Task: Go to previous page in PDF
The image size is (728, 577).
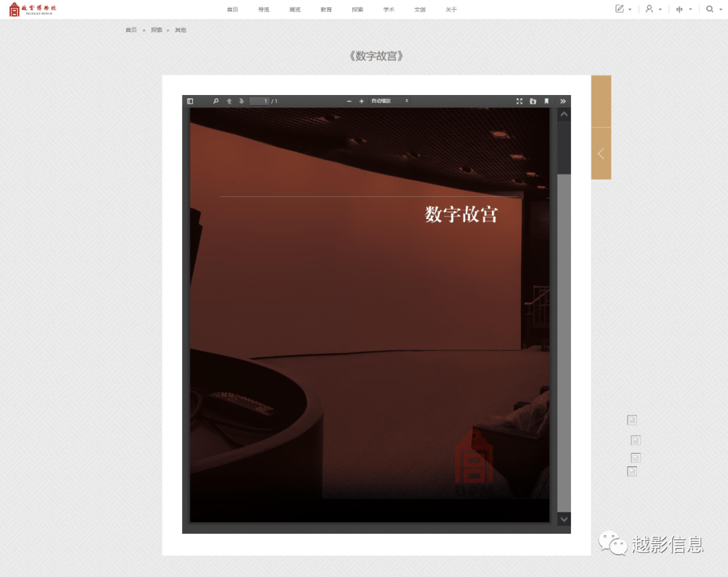Action: tap(229, 101)
